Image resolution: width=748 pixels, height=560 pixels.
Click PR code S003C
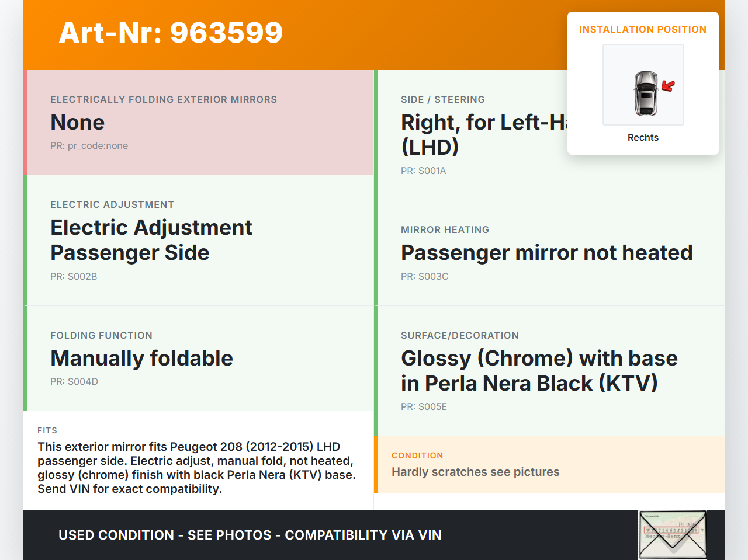point(424,277)
